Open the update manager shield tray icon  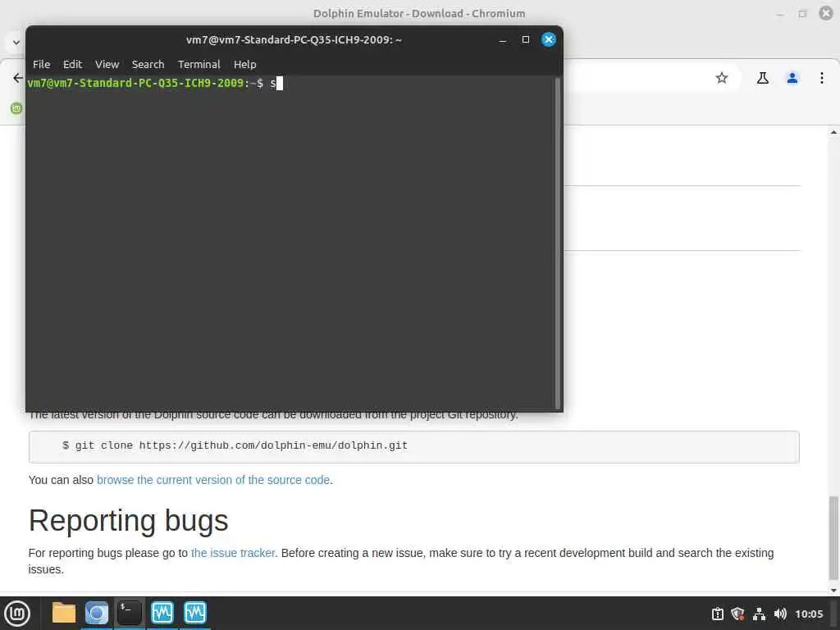coord(737,614)
